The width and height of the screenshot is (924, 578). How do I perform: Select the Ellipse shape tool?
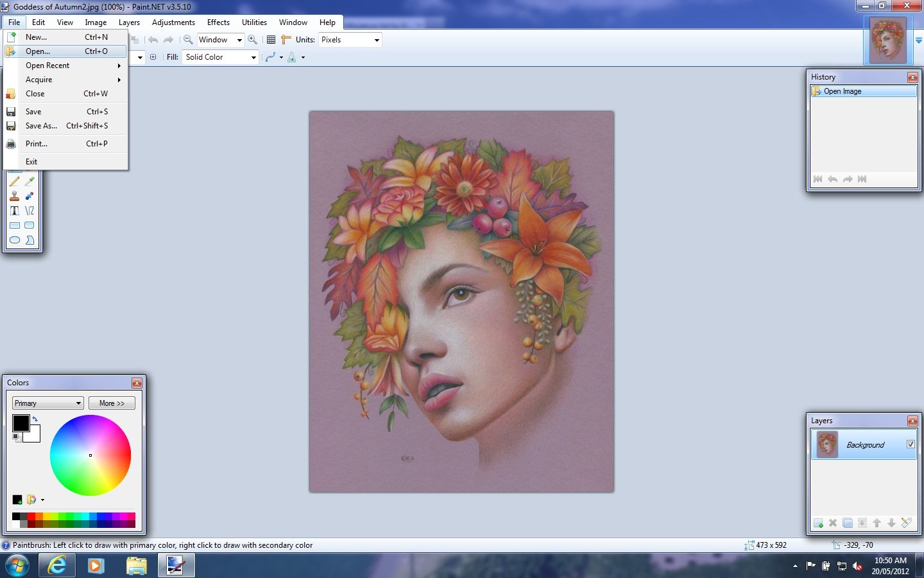(15, 240)
